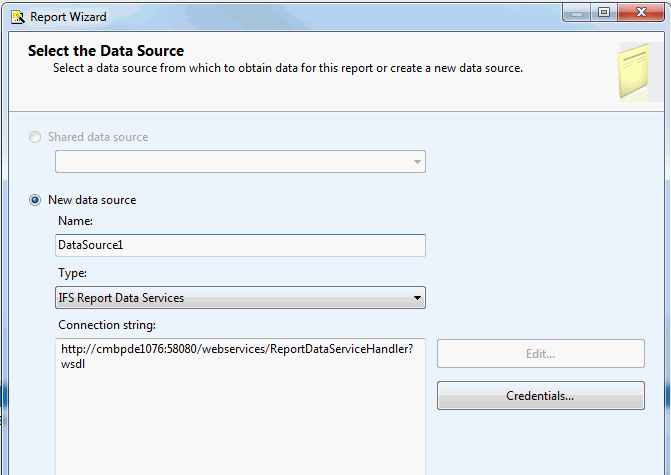Image resolution: width=671 pixels, height=475 pixels.
Task: Click the Credentials... button
Action: click(x=540, y=396)
